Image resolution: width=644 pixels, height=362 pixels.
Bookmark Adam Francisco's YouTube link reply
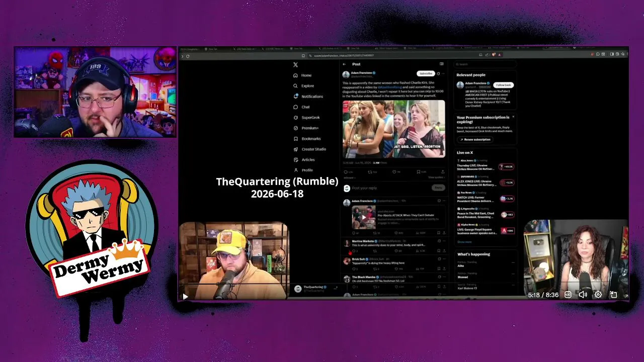(439, 233)
